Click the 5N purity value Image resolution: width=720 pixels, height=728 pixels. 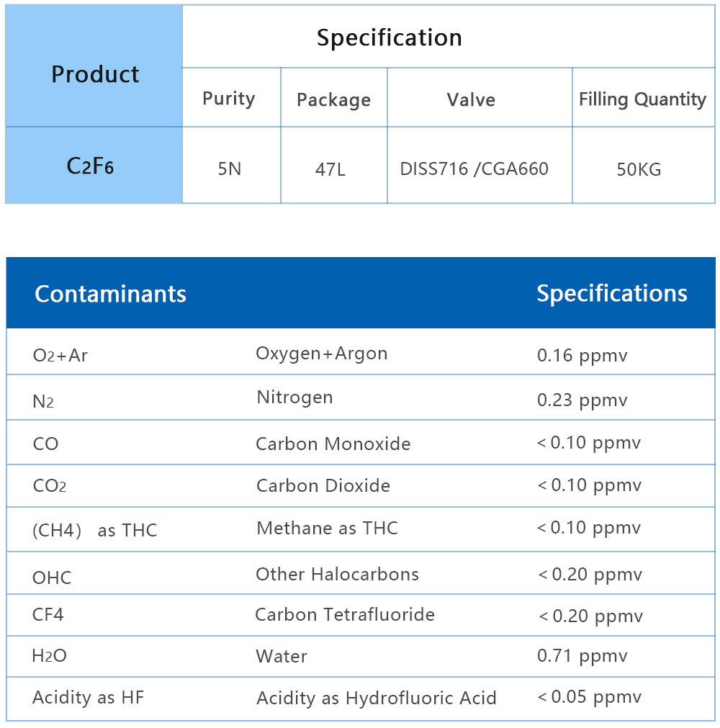(x=230, y=169)
